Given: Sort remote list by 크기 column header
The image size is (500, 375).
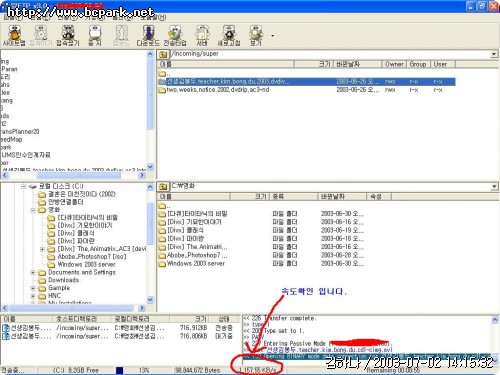Looking at the screenshot, I should 314,64.
